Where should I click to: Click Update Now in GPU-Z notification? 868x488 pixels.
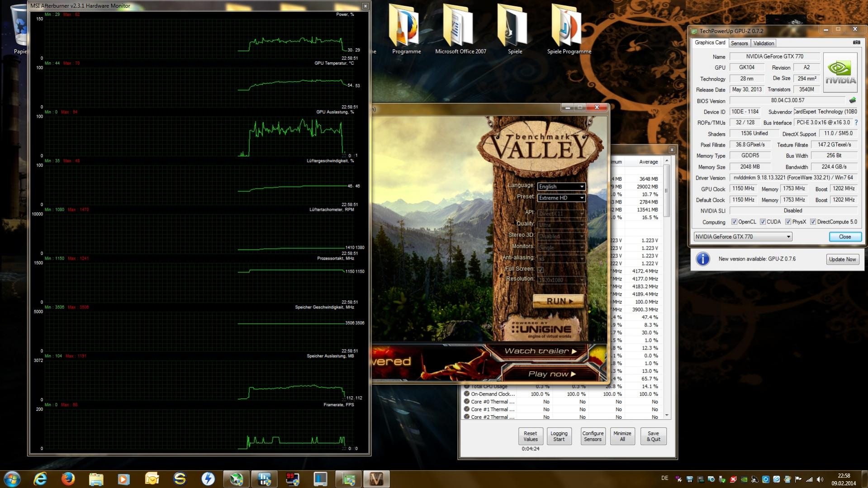[842, 259]
